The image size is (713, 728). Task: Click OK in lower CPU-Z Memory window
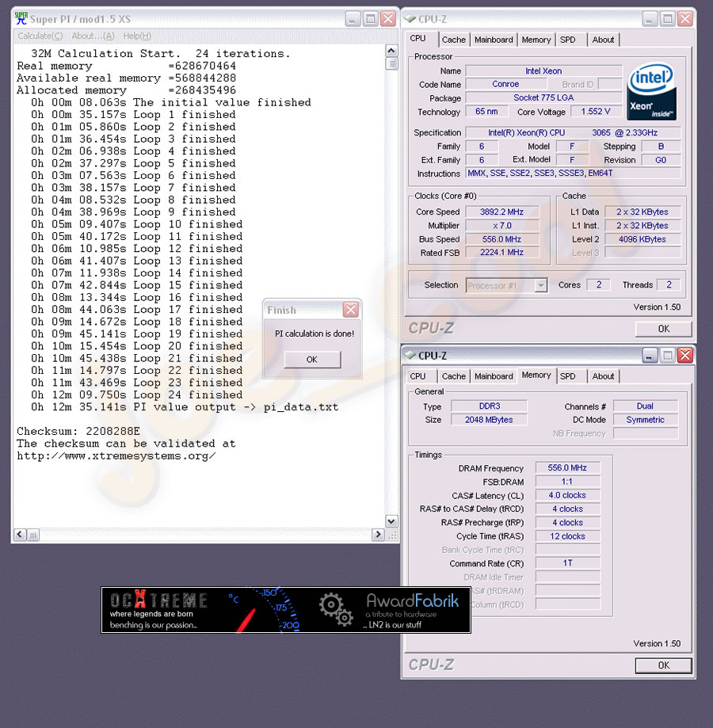pos(663,665)
